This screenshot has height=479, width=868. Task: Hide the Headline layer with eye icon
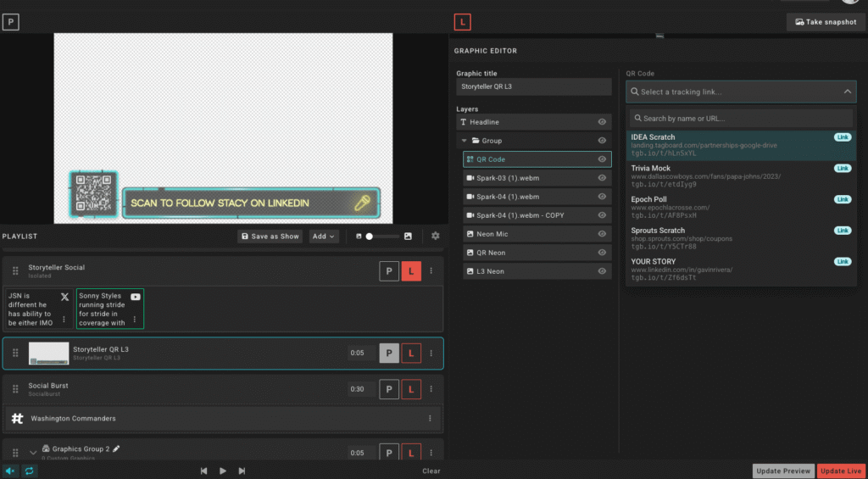click(602, 122)
